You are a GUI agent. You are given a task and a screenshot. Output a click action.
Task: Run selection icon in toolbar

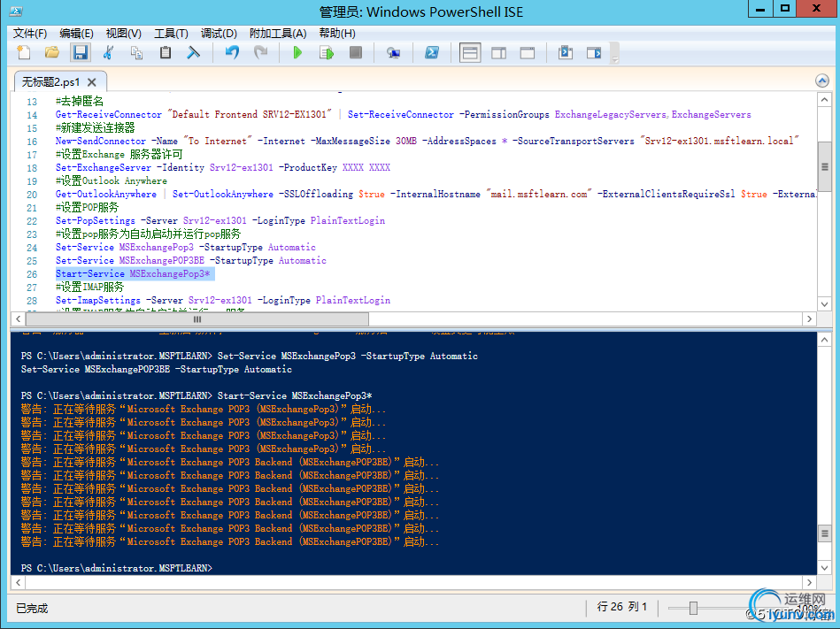pyautogui.click(x=327, y=52)
